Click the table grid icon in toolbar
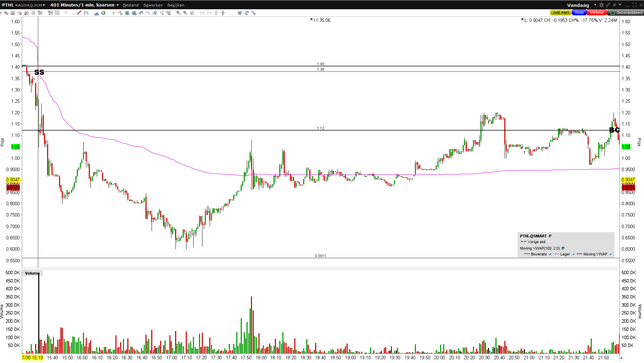Screen dimensions: 644x363 tap(13, 13)
